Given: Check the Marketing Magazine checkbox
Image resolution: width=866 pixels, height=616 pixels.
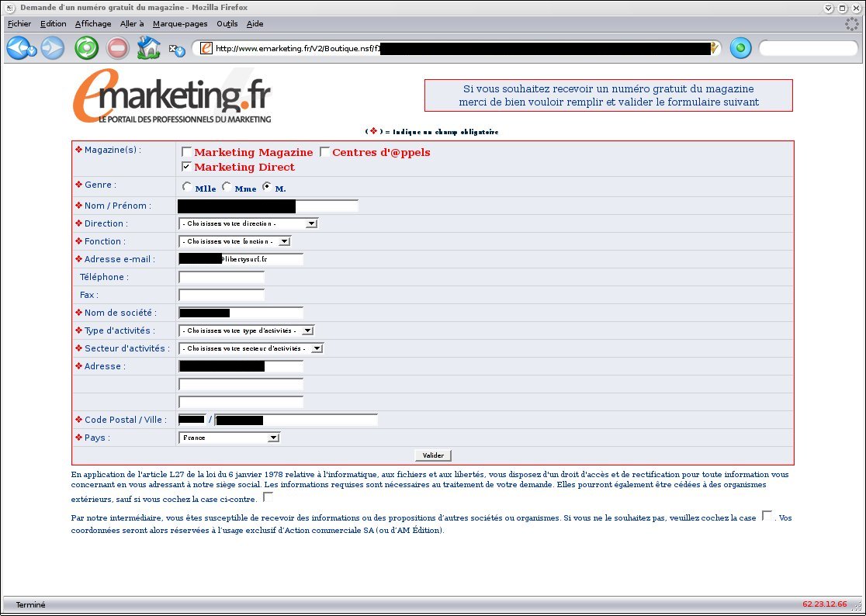Looking at the screenshot, I should click(x=187, y=152).
